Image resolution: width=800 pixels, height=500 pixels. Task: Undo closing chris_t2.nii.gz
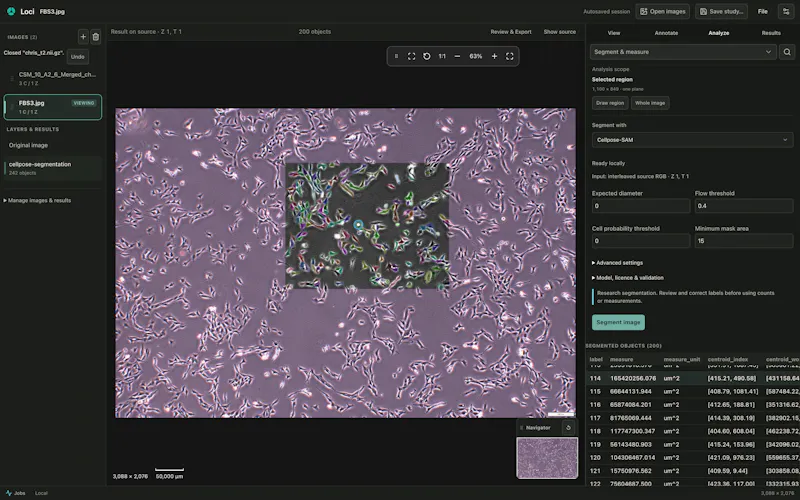click(78, 57)
